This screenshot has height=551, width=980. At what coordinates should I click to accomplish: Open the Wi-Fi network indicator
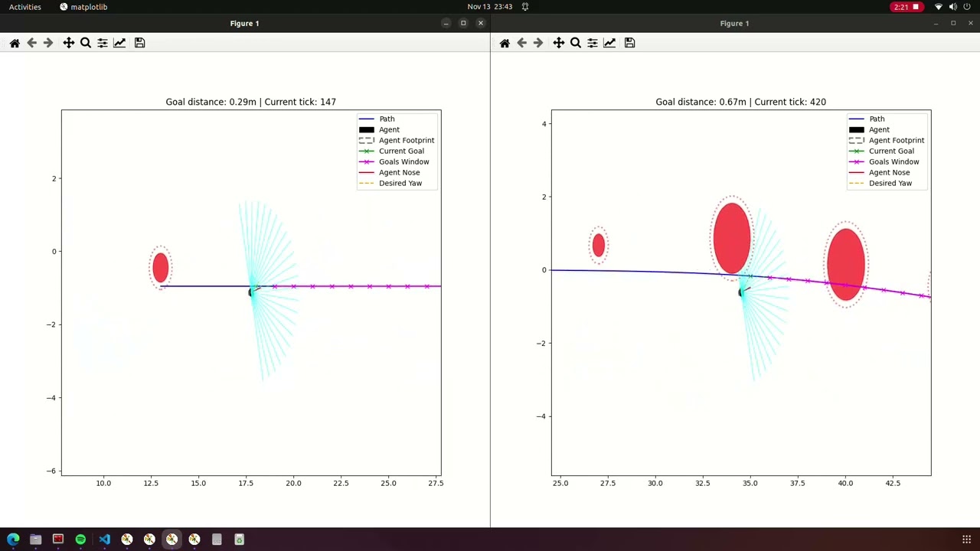[939, 7]
